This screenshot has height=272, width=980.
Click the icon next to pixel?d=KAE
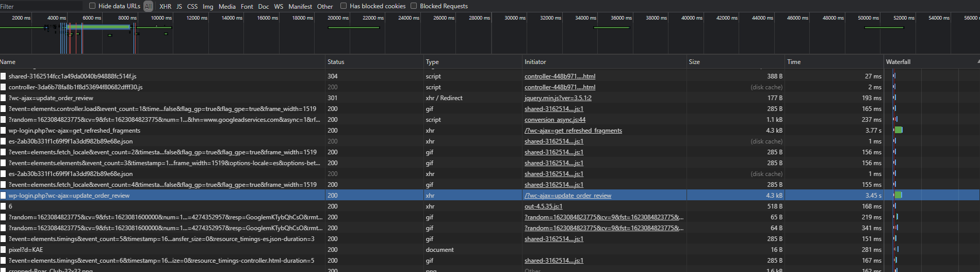point(3,250)
